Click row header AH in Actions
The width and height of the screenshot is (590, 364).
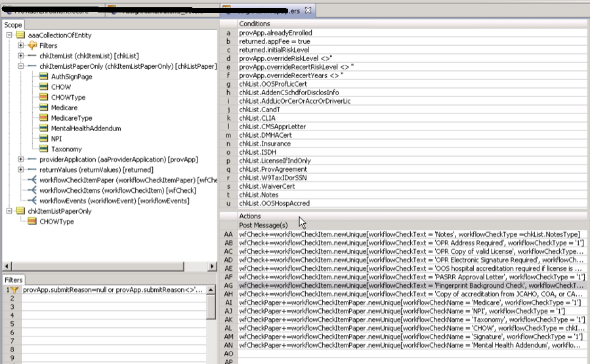click(x=228, y=294)
